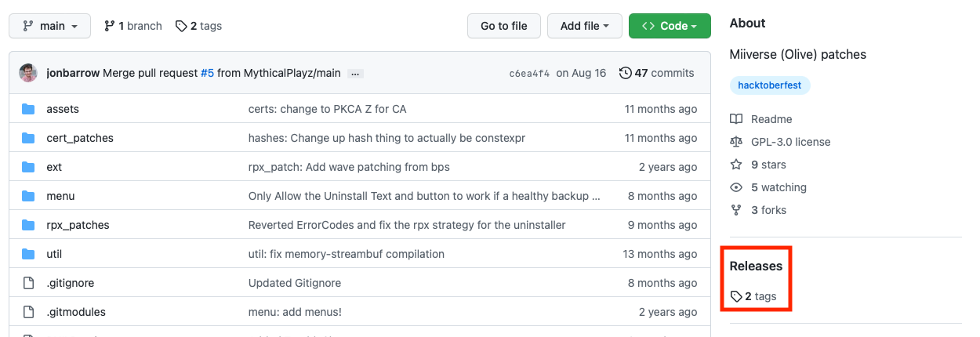Open the assets folder icon
Screen dimensions: 980x337
coord(29,109)
